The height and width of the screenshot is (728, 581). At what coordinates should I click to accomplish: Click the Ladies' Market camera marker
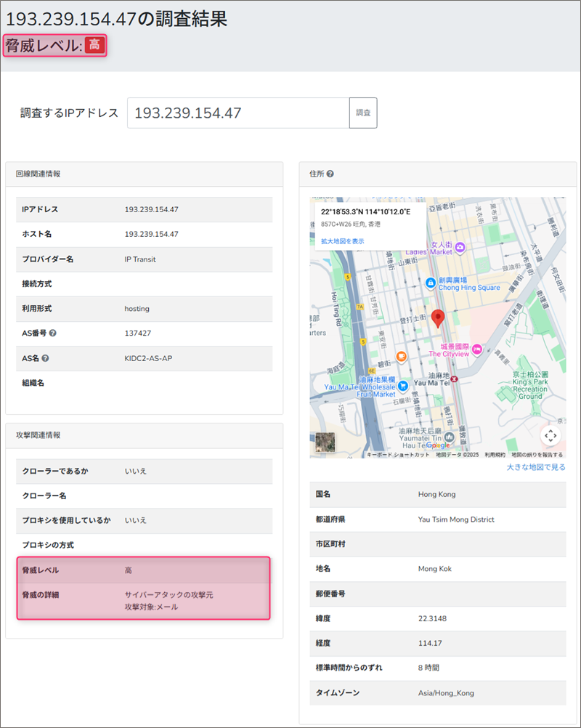pos(460,248)
